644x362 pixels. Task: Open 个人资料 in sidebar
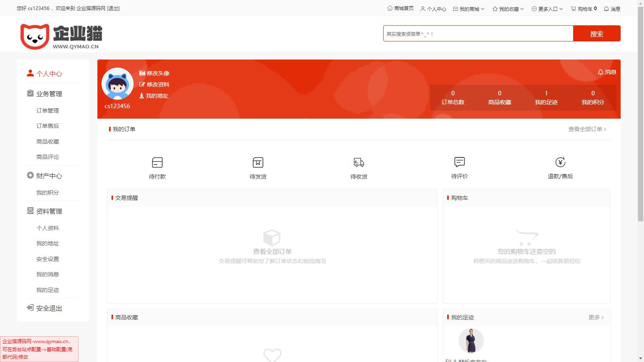(x=47, y=228)
